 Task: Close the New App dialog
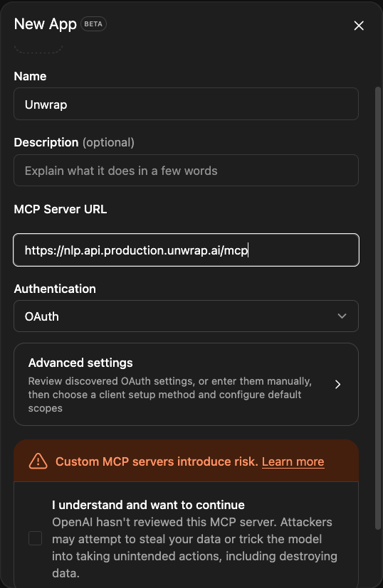[359, 26]
